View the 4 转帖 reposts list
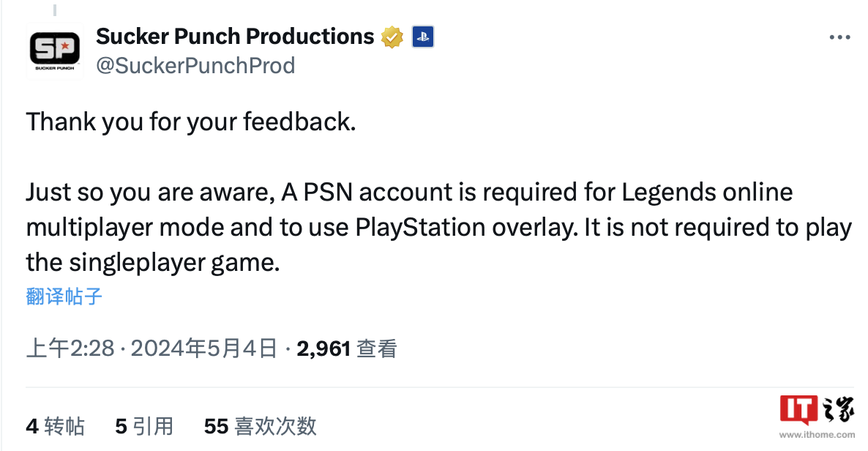The width and height of the screenshot is (868, 451). point(56,426)
